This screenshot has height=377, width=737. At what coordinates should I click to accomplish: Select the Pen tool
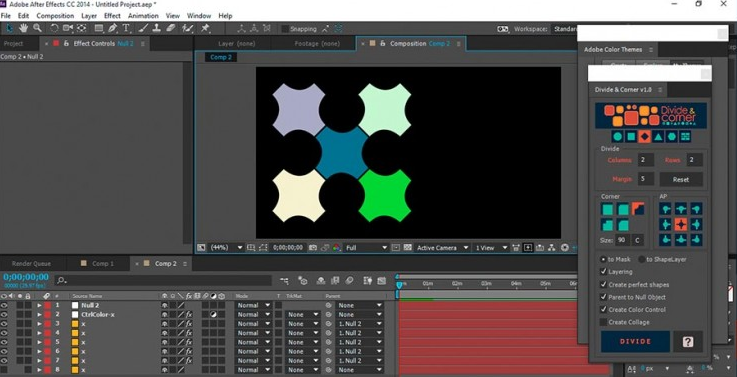[x=113, y=28]
